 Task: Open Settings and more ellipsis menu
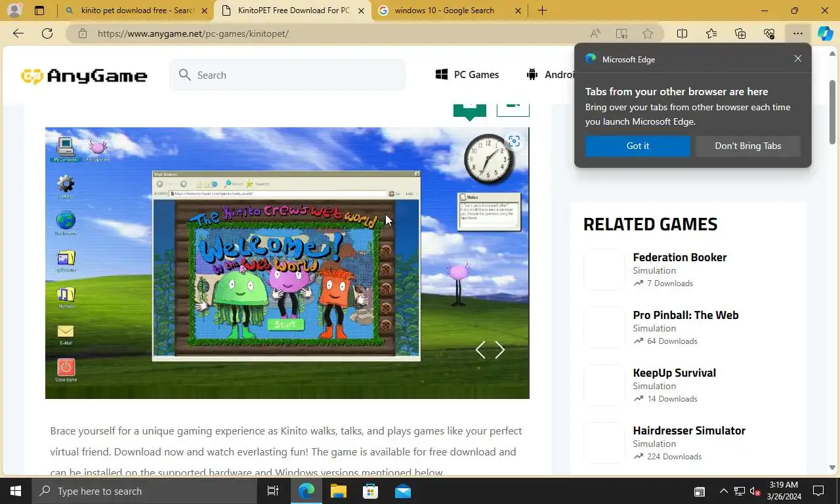pos(797,33)
